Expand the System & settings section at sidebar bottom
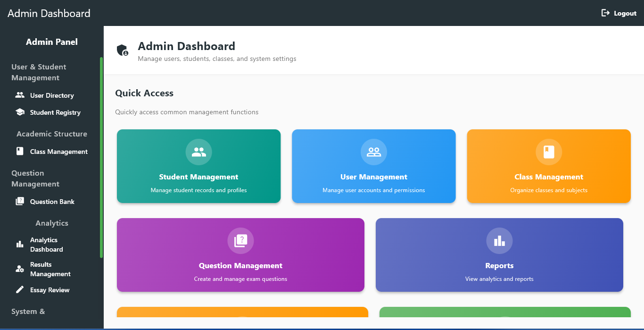 coord(27,311)
